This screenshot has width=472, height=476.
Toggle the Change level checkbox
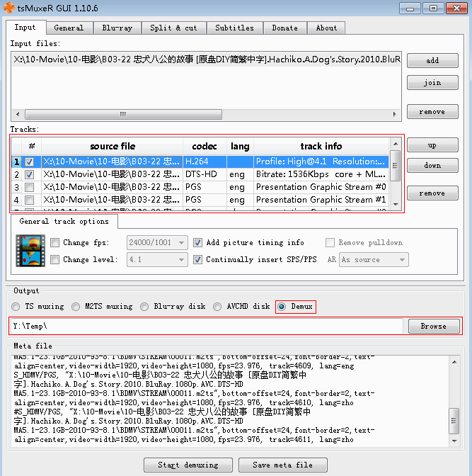[x=55, y=259]
